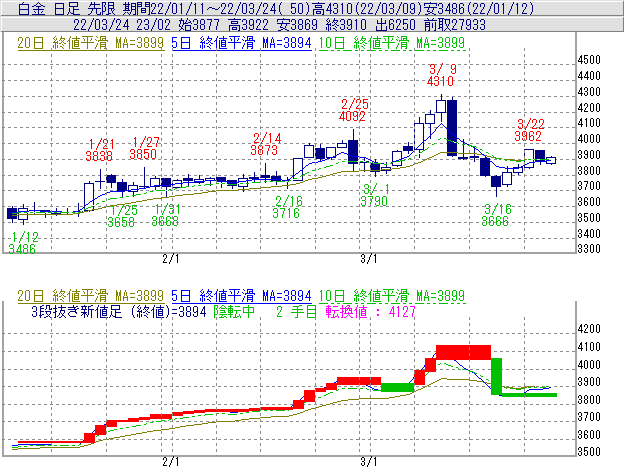Click the 3300 price axis label
624x475 pixels.
[x=589, y=249]
